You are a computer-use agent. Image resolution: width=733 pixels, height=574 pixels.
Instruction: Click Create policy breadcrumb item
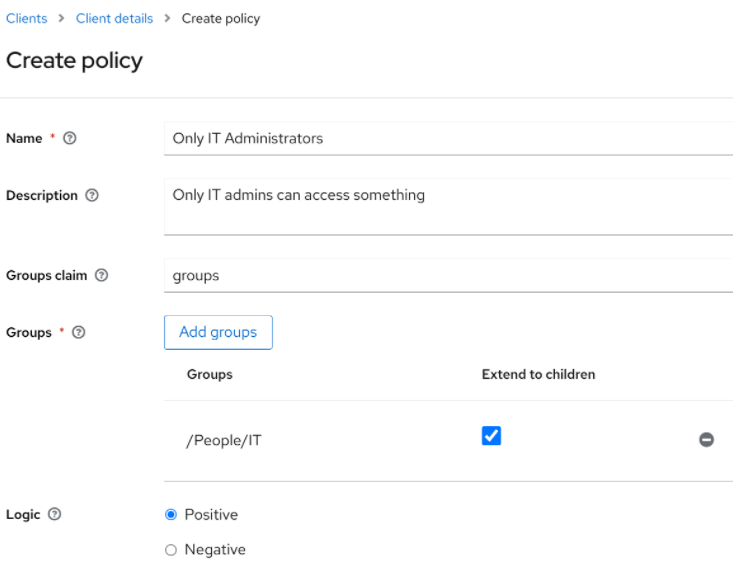pos(220,19)
